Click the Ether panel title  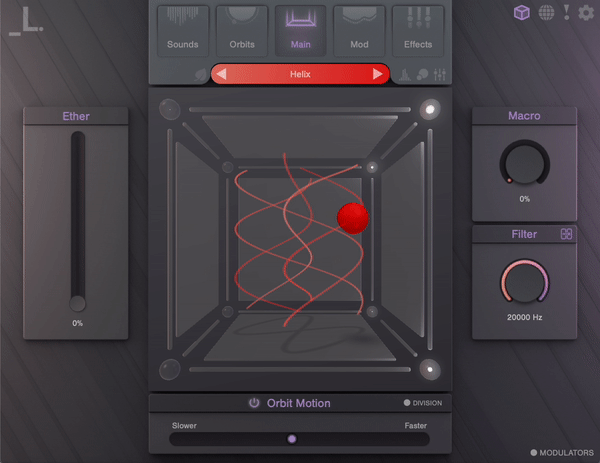coord(76,116)
